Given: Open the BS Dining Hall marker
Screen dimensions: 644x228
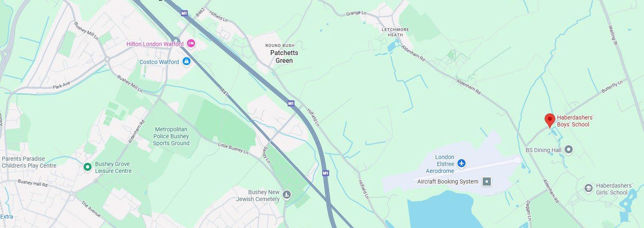Looking at the screenshot, I should click(x=569, y=150).
